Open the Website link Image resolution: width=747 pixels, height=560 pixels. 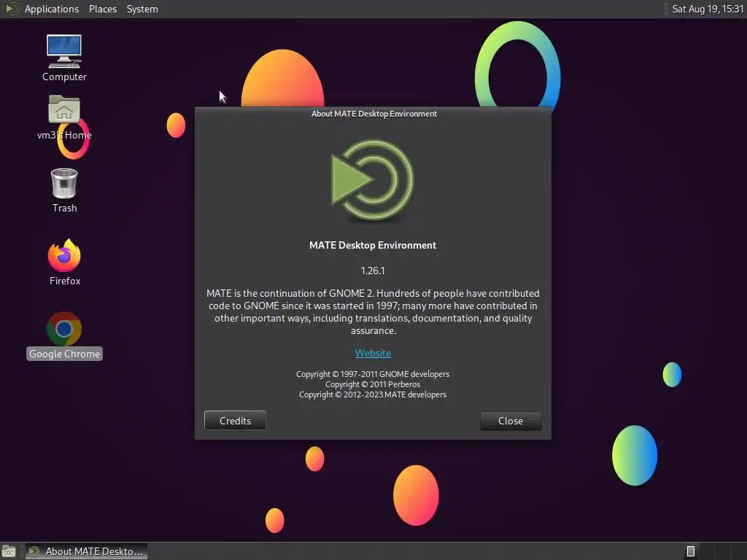(373, 354)
